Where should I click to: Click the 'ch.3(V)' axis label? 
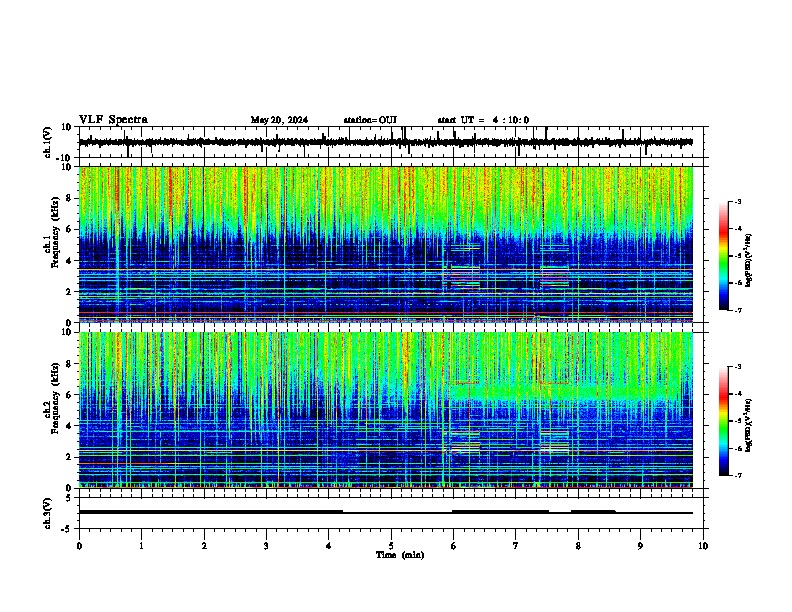49,513
